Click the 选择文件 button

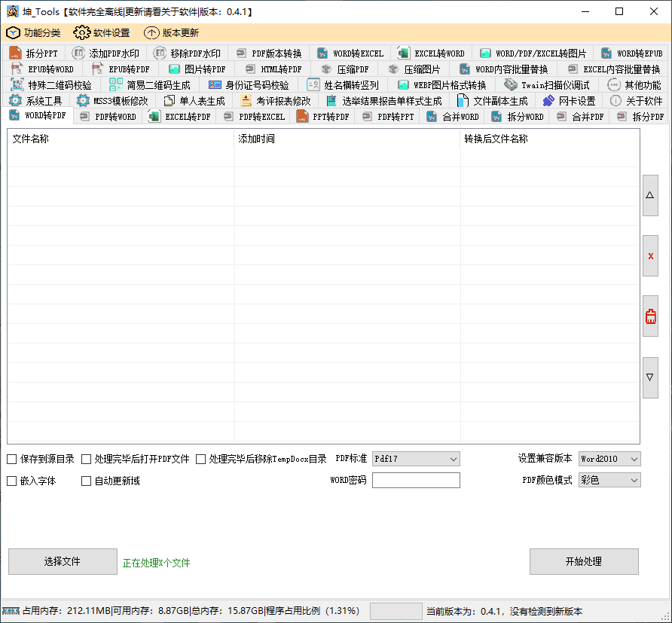(63, 561)
